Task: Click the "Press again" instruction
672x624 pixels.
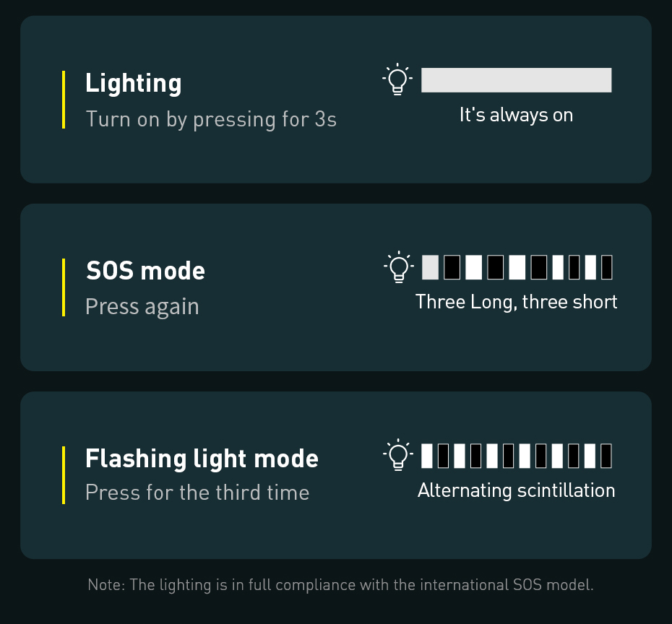Action: (x=142, y=306)
